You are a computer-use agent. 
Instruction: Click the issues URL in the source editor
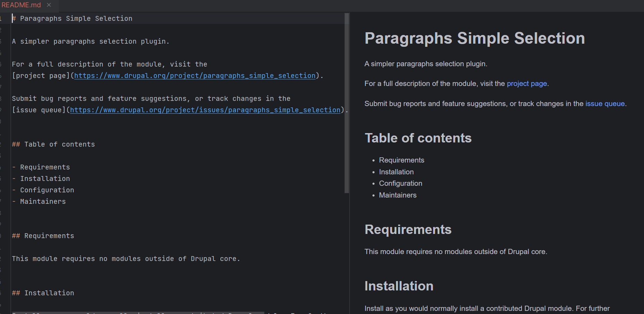(x=205, y=110)
